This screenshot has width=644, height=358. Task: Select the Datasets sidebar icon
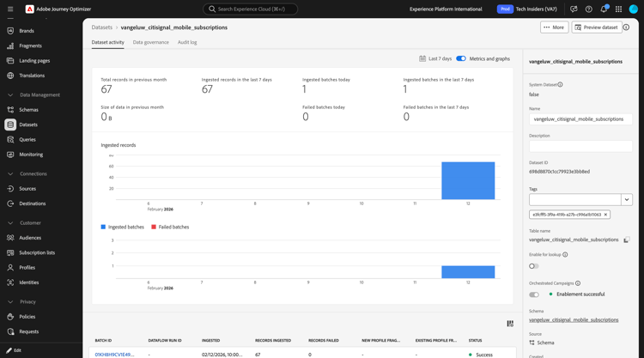click(x=10, y=124)
